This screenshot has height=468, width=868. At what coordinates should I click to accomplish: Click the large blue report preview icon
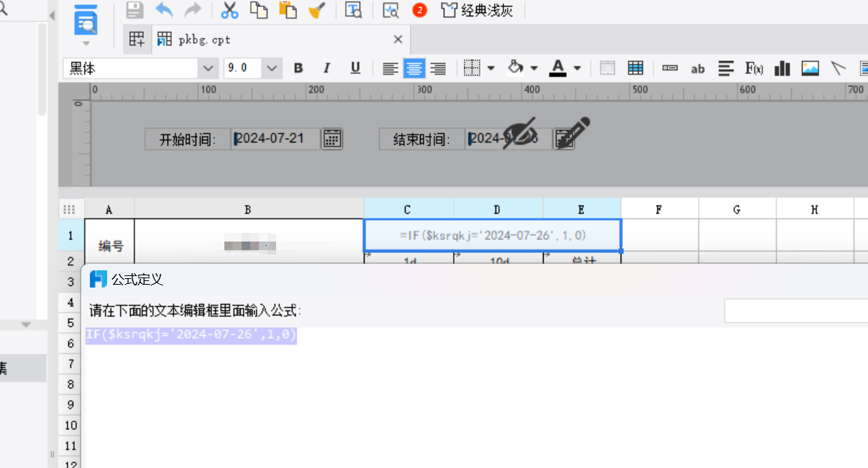click(x=86, y=19)
